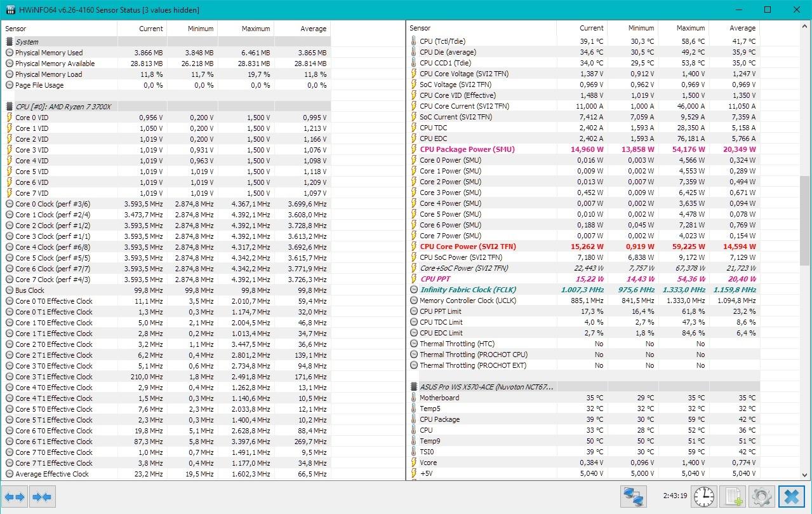Select the Core 3 Clock (perf #1/1) row

point(166,236)
